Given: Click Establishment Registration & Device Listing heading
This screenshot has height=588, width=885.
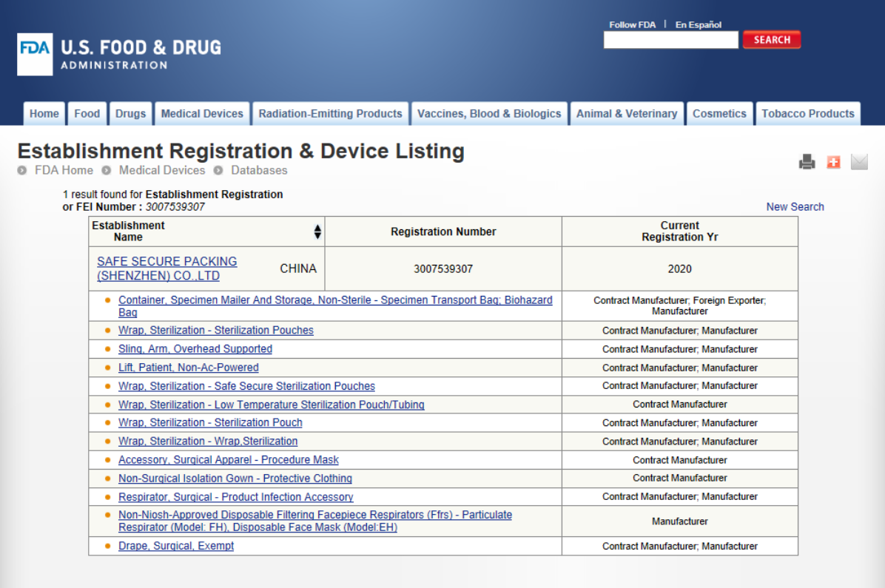Looking at the screenshot, I should coord(241,151).
